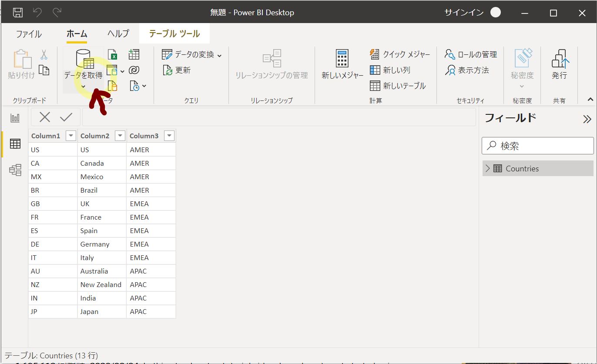Screen dimensions: 597x364
Task: Click the 秘密度 label icon
Action: coord(522,58)
